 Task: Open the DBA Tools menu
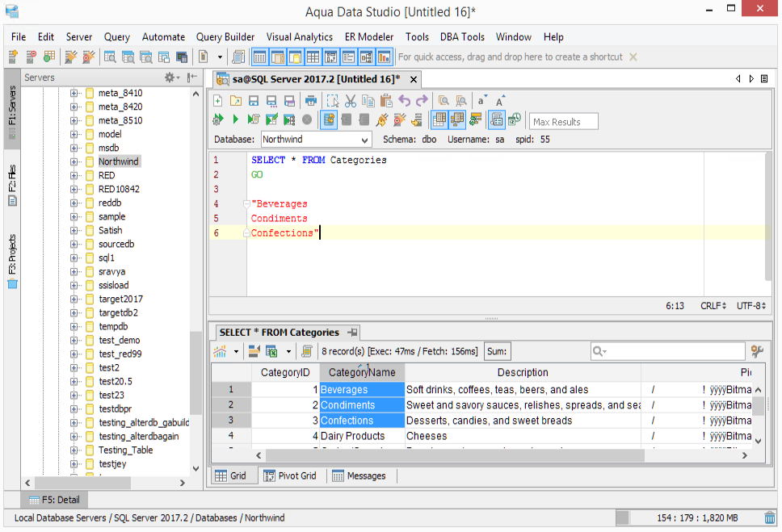point(462,37)
